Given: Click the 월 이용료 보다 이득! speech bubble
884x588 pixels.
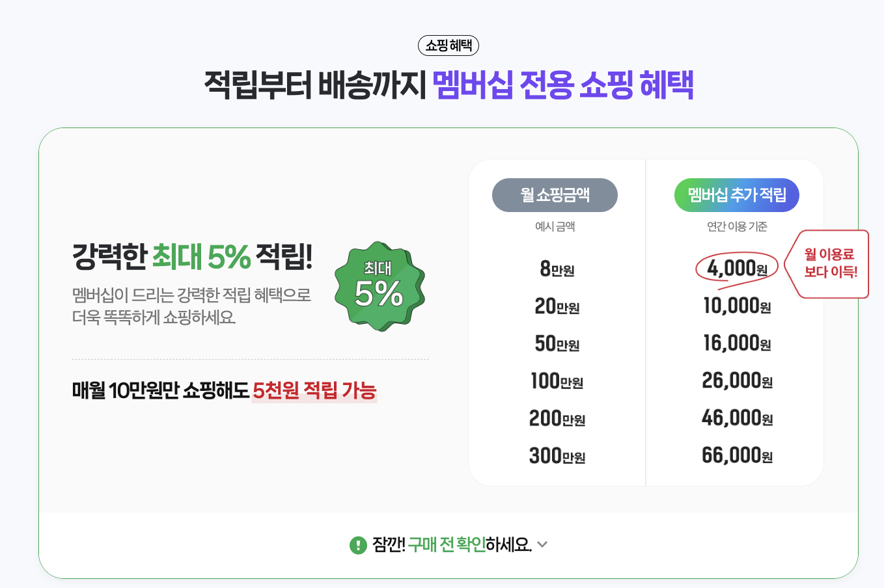Looking at the screenshot, I should click(827, 263).
